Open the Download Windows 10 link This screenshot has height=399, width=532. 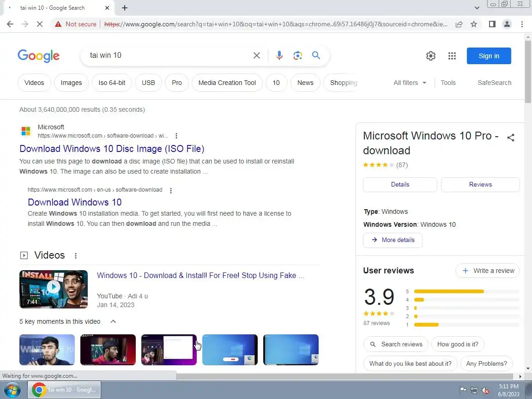75,202
